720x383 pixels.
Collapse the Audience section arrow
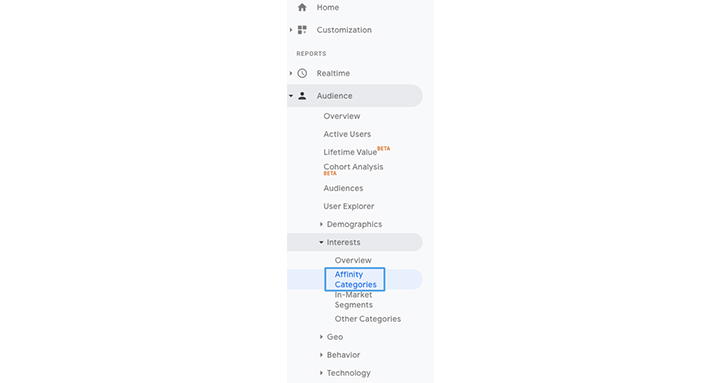click(x=291, y=96)
